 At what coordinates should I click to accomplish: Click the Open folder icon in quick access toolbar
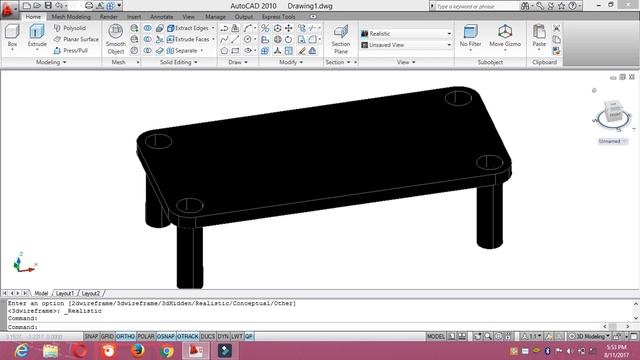tap(37, 5)
